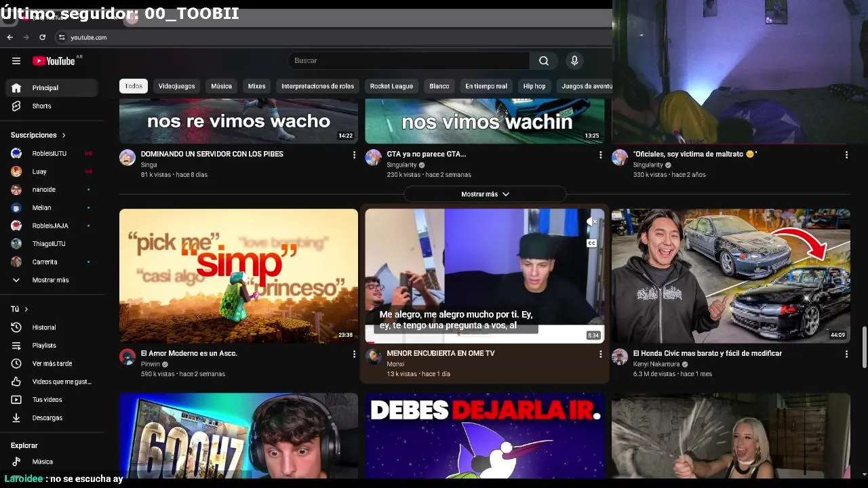Toggle CC subtitles on preview video
Screen dimensions: 868x488
[591, 243]
